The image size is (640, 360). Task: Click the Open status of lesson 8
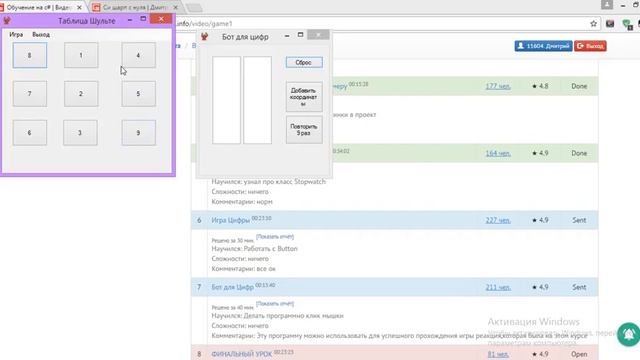[x=579, y=354]
